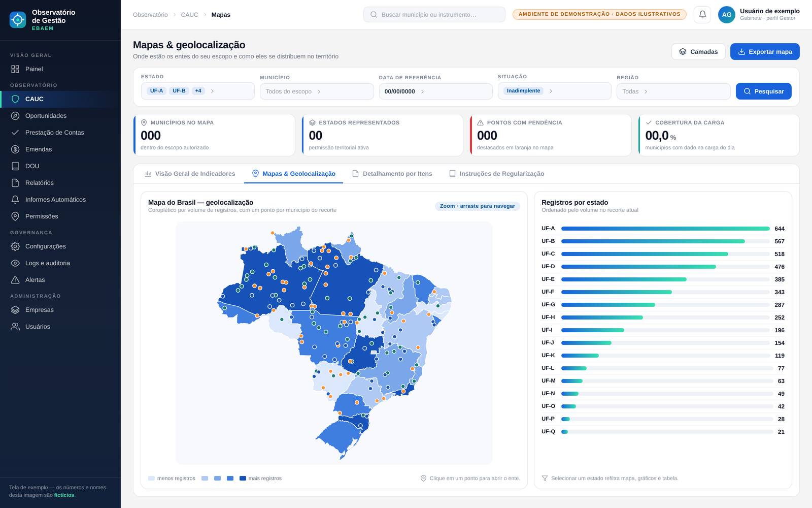Open Relatórios in the sidebar
812x508 pixels.
[60, 183]
